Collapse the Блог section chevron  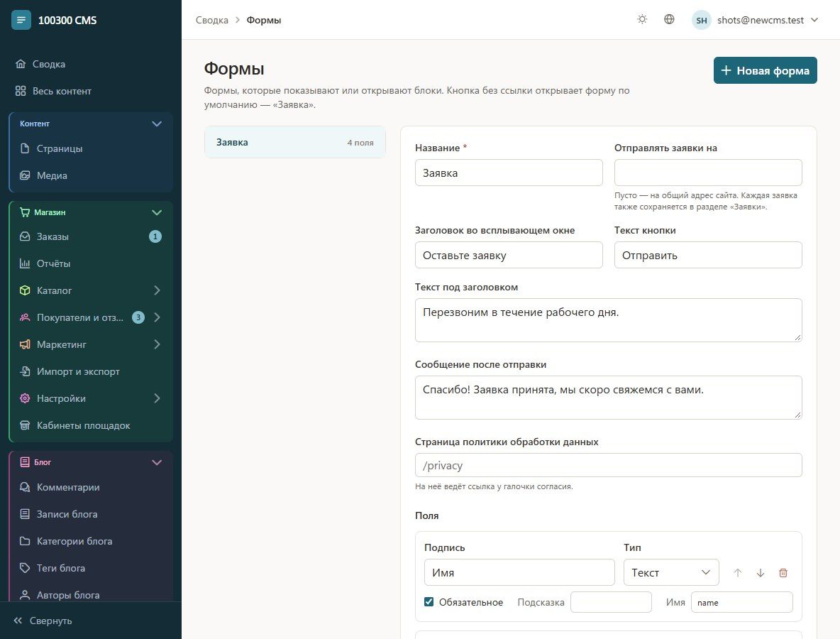pyautogui.click(x=156, y=462)
